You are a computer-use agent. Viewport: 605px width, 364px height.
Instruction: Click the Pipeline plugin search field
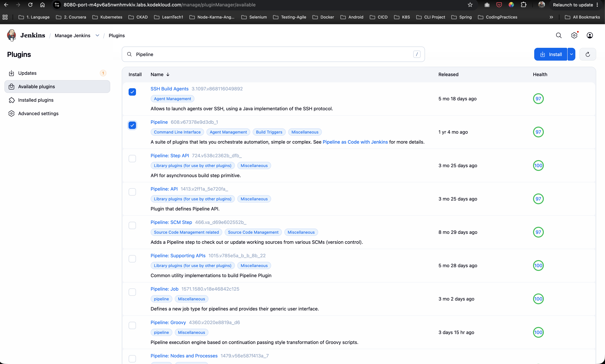click(273, 54)
